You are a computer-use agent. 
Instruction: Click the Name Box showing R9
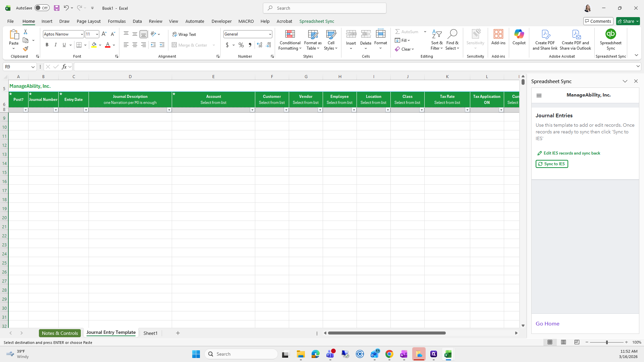pos(17,67)
